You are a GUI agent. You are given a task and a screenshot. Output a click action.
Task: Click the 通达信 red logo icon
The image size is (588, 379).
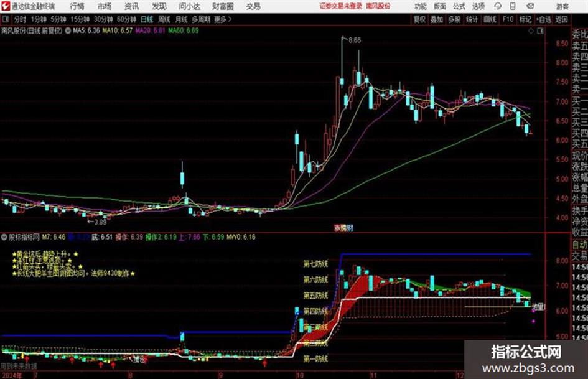coord(5,6)
